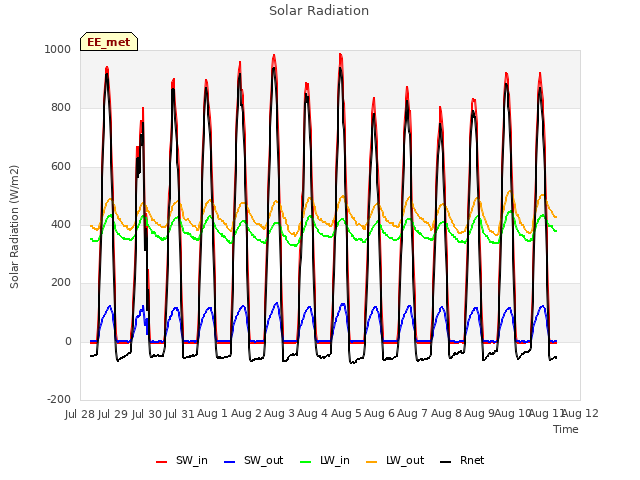
Task: Click the 0 y-axis tick label
Action: tap(68, 342)
